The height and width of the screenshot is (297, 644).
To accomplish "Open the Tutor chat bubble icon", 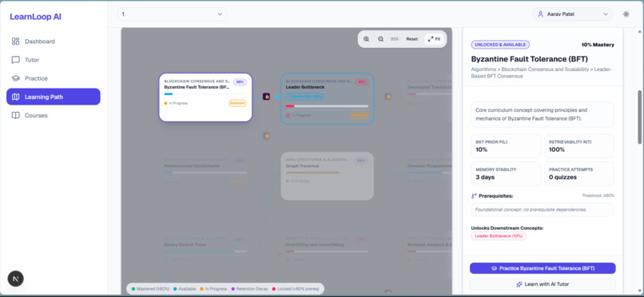I will point(16,60).
